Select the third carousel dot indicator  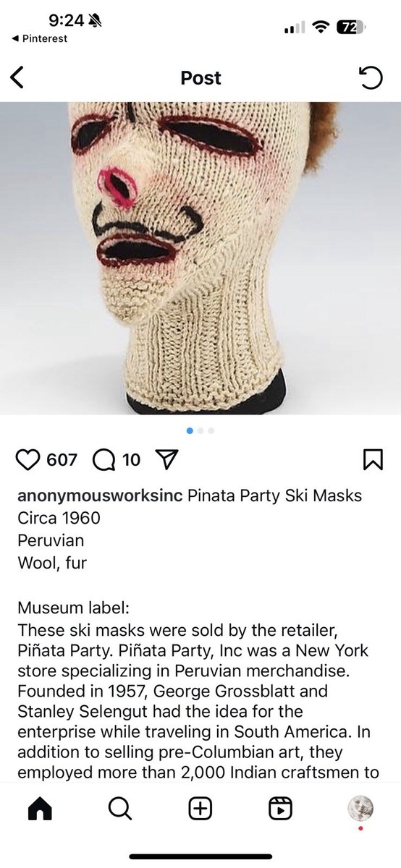point(211,430)
